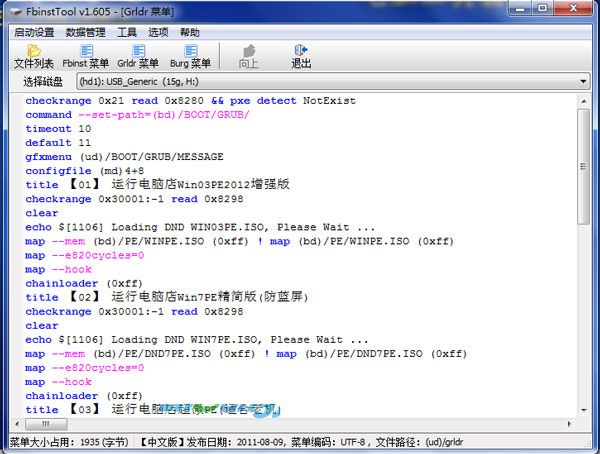This screenshot has width=600, height=454.
Task: Open the 选项 menu
Action: (158, 32)
